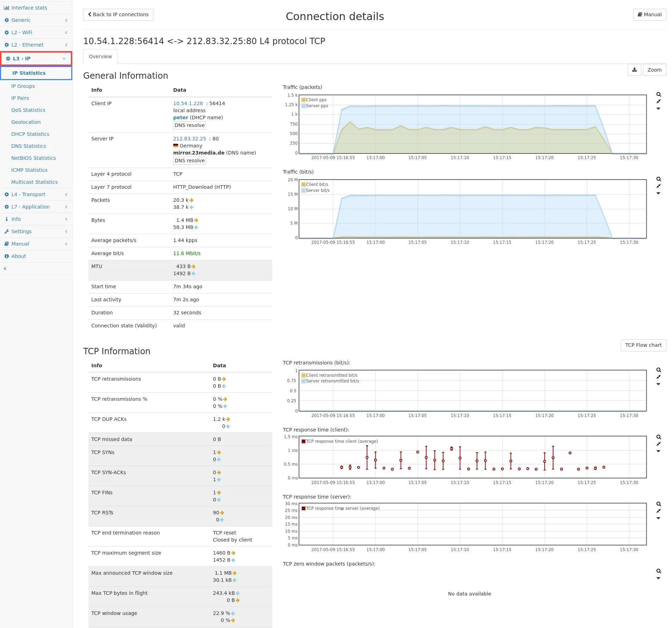
Task: Toggle Client retransmitted bit/s legend entry
Action: click(331, 375)
